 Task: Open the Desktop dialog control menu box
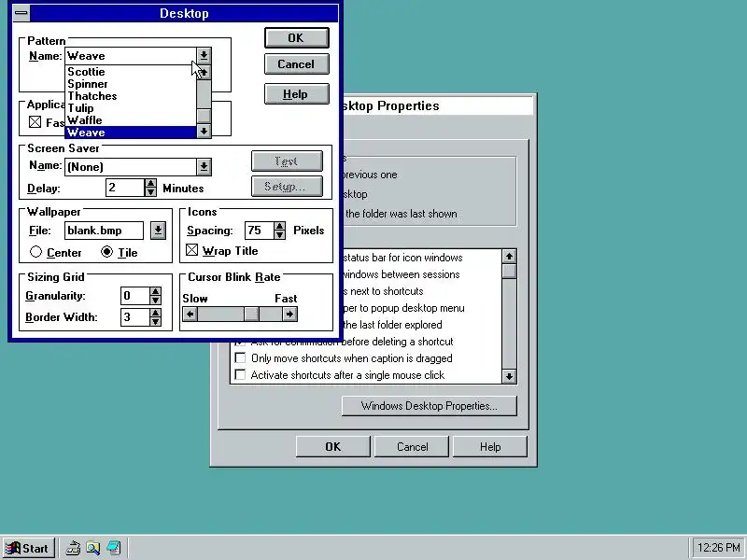[21, 13]
